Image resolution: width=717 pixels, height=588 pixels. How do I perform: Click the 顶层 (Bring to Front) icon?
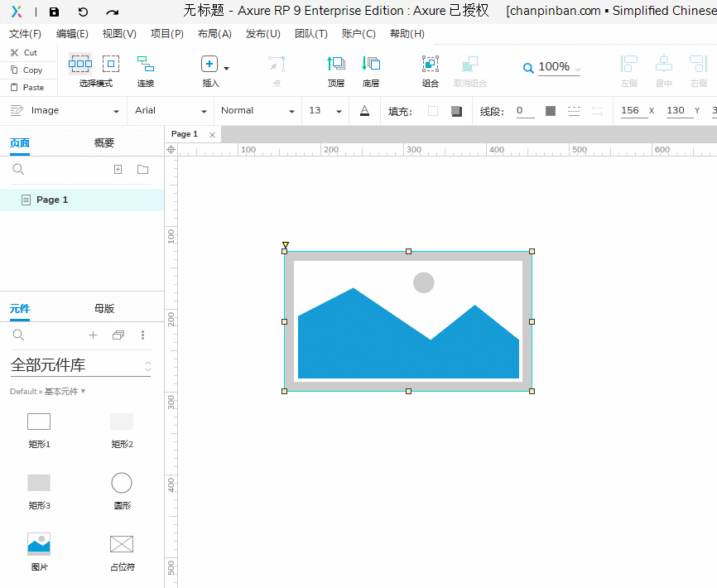tap(336, 65)
